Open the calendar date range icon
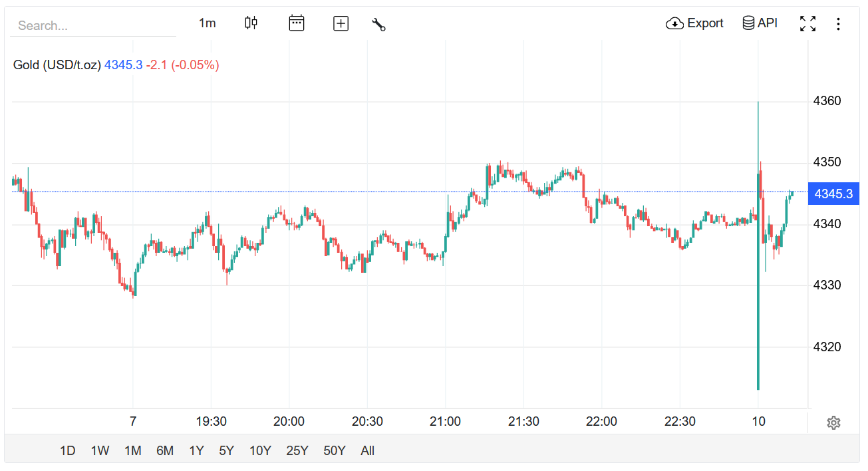This screenshot has height=471, width=868. point(297,23)
